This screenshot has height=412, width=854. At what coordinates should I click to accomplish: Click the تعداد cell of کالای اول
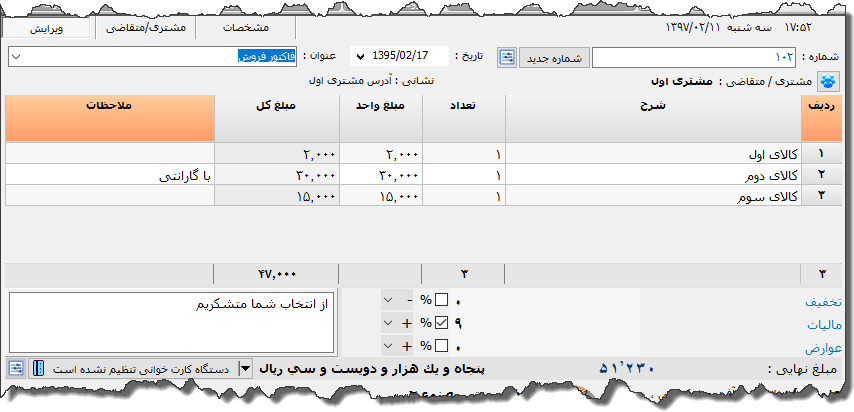coord(463,154)
